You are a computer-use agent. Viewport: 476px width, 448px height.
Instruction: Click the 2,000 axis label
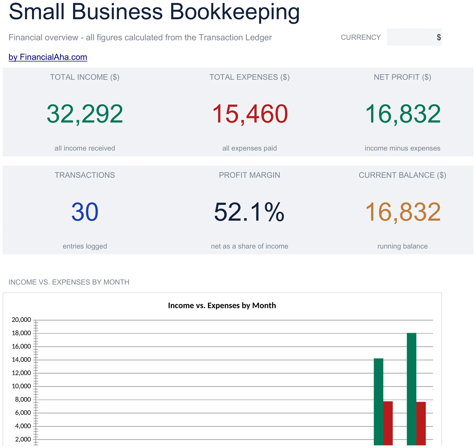click(x=23, y=439)
